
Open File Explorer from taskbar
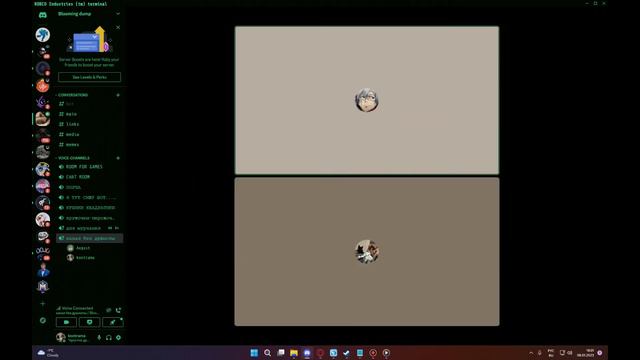coord(294,353)
